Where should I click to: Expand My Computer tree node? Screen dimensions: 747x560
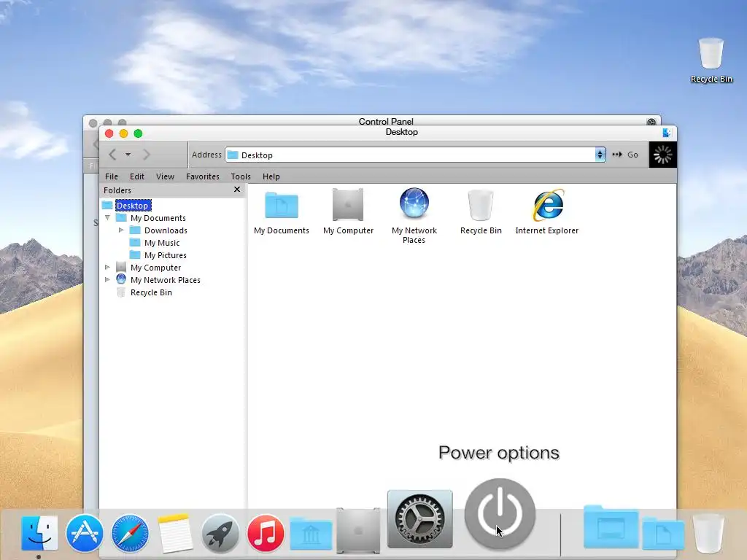(108, 267)
